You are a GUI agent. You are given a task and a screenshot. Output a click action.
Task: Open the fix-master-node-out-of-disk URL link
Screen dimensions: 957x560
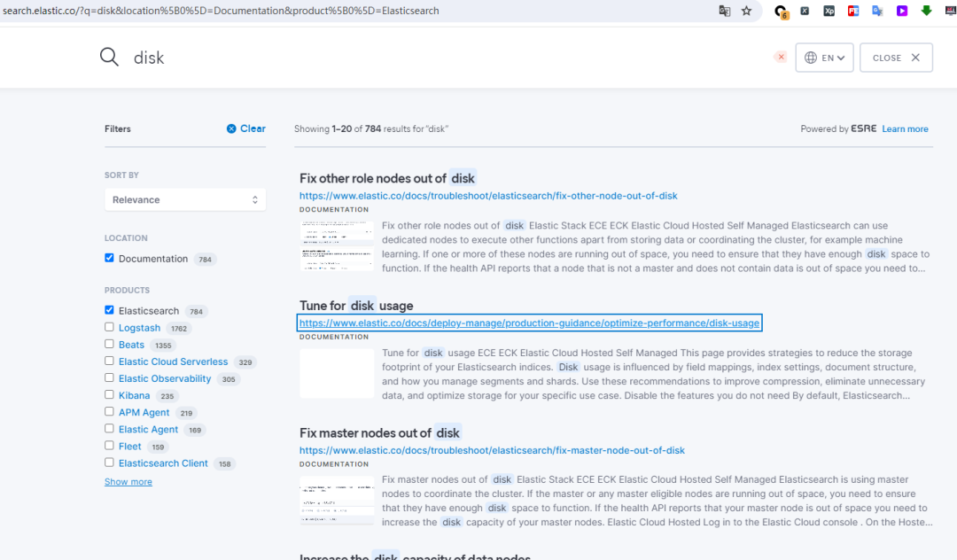click(x=492, y=450)
